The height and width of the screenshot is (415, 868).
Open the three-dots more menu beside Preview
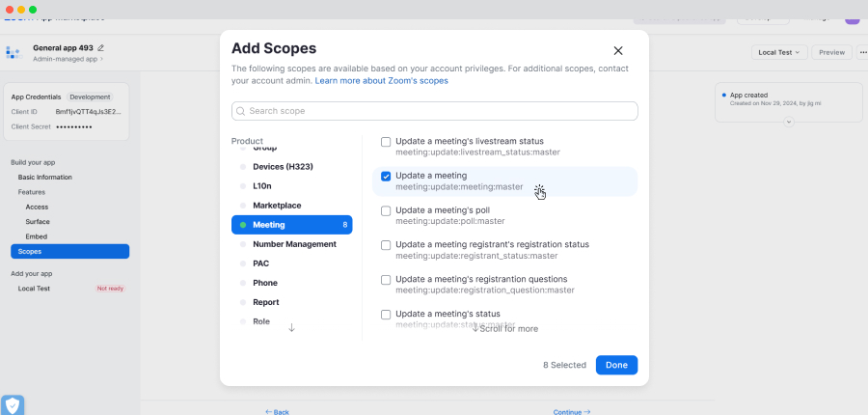[863, 53]
